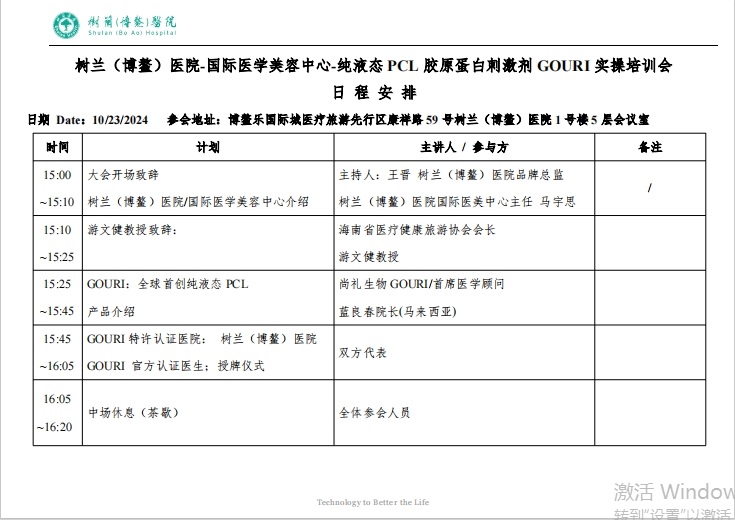Click the 授牌仪式 plan line
The image size is (735, 520).
pos(176,366)
